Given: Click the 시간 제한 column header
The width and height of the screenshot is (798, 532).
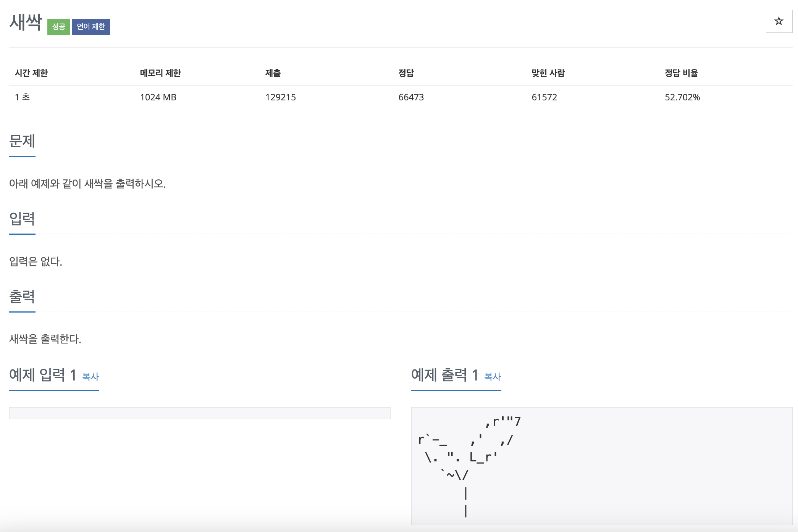Looking at the screenshot, I should (31, 73).
